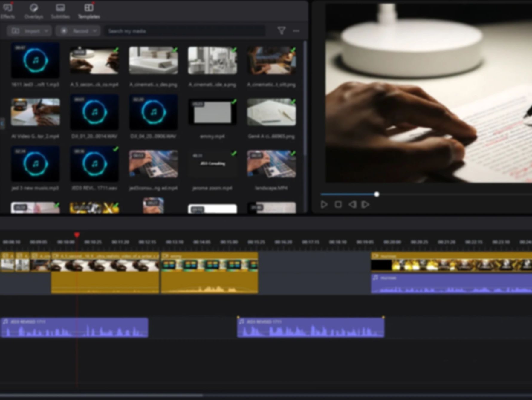
Task: Click the Stop button under preview
Action: pos(338,204)
